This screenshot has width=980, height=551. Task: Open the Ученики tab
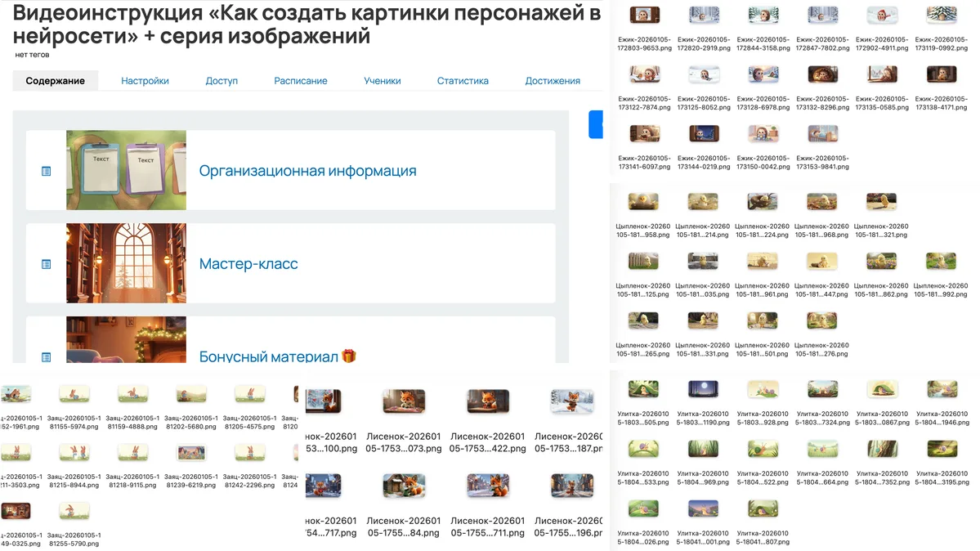click(383, 81)
